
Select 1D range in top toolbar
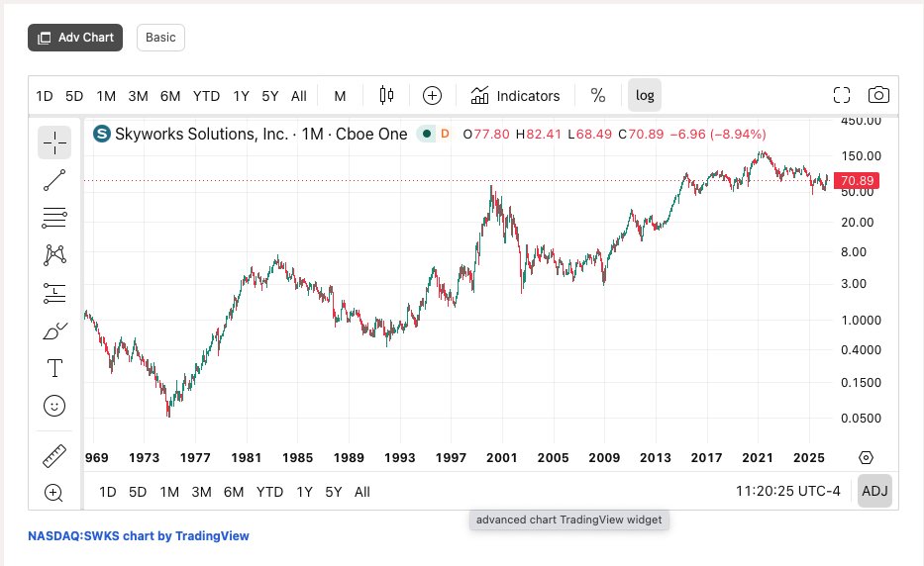pos(45,96)
